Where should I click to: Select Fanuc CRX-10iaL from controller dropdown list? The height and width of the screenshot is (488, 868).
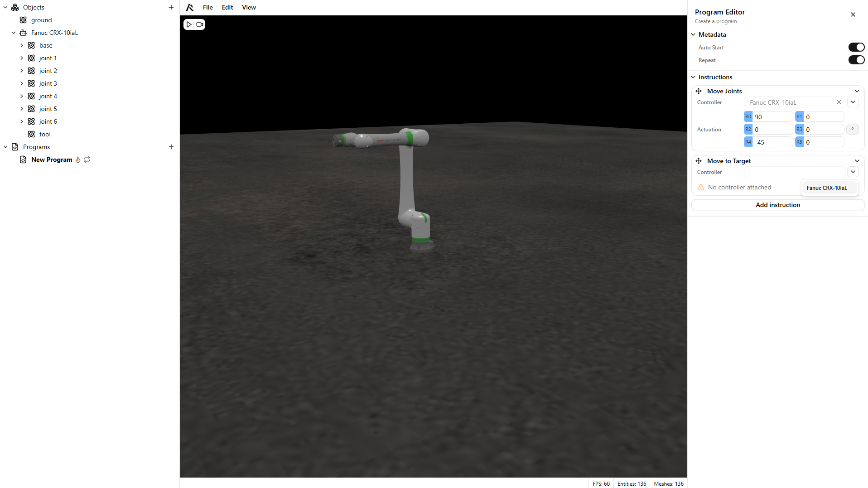(826, 188)
